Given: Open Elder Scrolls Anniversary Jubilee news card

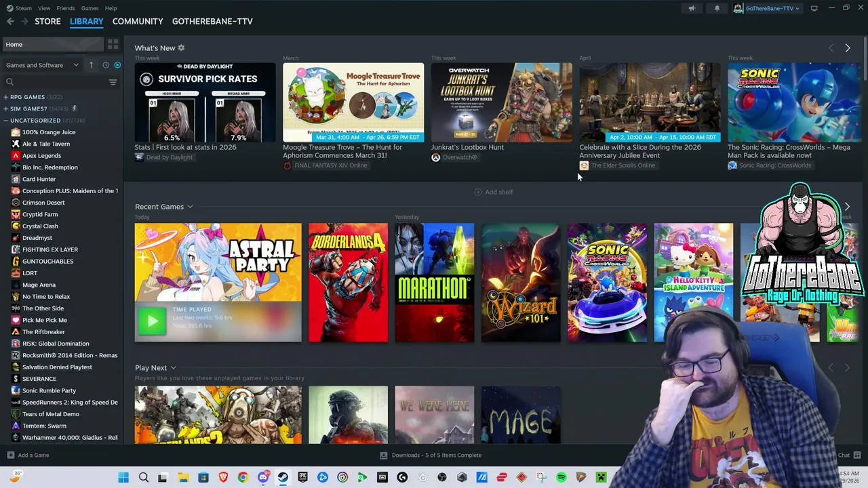Looking at the screenshot, I should click(x=650, y=102).
